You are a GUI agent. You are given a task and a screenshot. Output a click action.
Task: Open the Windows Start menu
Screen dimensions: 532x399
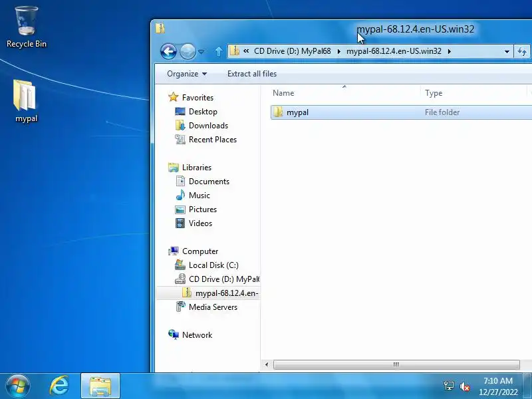pos(17,386)
